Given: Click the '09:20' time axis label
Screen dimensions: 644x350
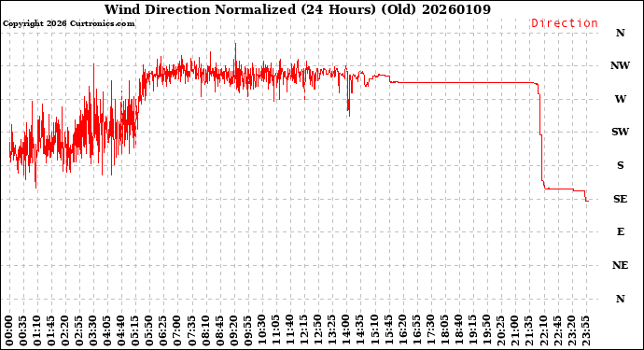Looking at the screenshot, I should tap(234, 330).
